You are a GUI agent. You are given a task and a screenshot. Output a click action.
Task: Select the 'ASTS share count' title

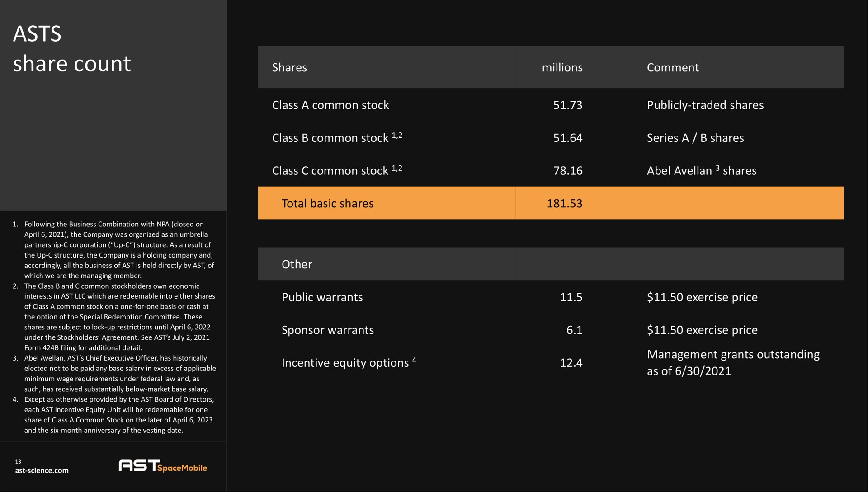pyautogui.click(x=72, y=49)
